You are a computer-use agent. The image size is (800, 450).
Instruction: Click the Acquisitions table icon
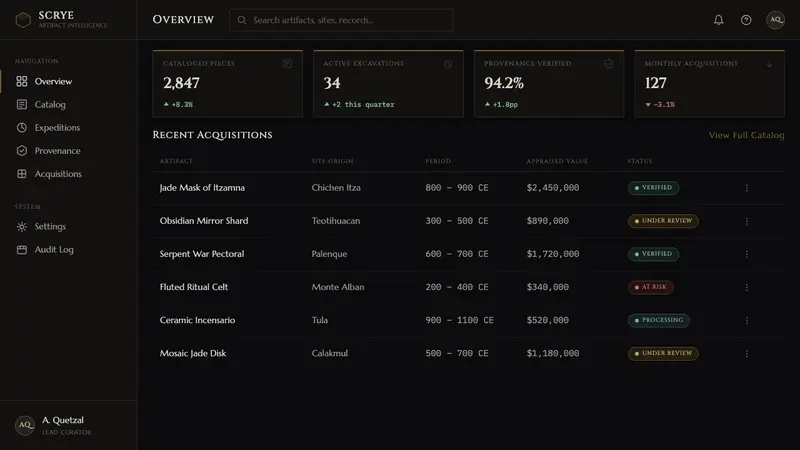pos(21,173)
